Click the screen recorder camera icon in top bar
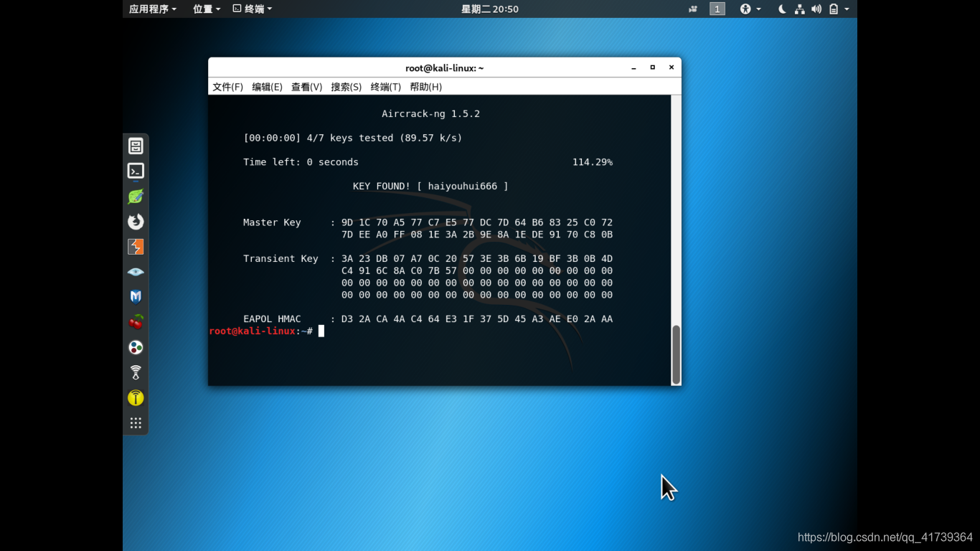The height and width of the screenshot is (551, 980). (693, 9)
